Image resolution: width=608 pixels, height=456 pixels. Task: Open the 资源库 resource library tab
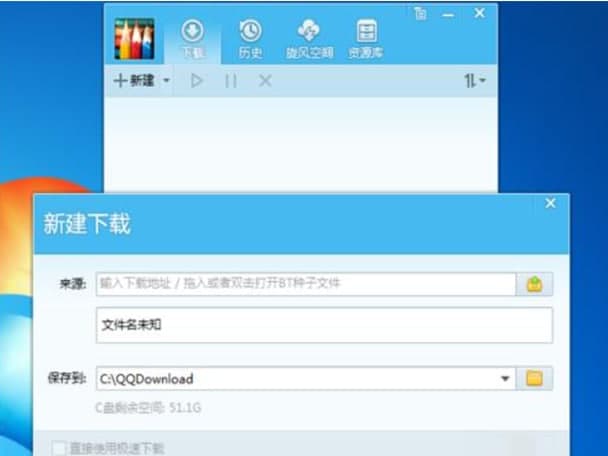[x=366, y=40]
